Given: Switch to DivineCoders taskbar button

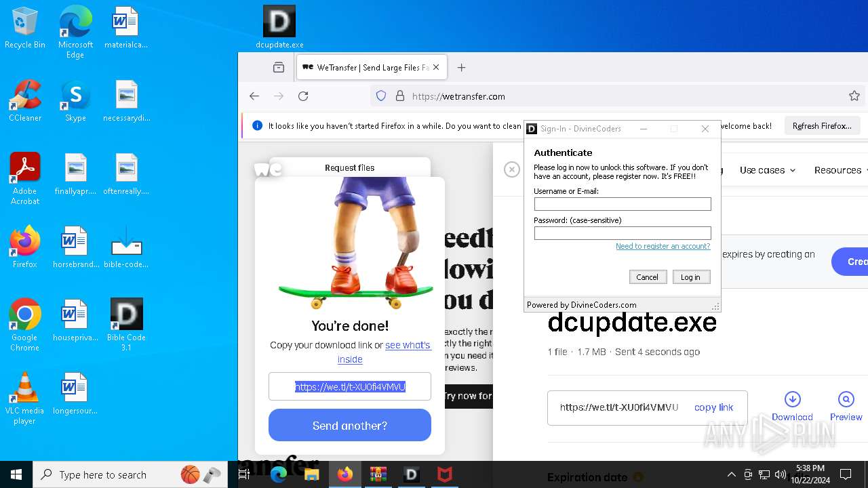Looking at the screenshot, I should tap(411, 474).
